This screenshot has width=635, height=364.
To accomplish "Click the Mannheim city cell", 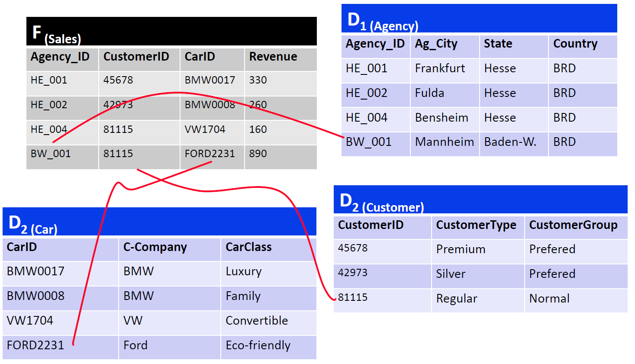I will pos(444,142).
